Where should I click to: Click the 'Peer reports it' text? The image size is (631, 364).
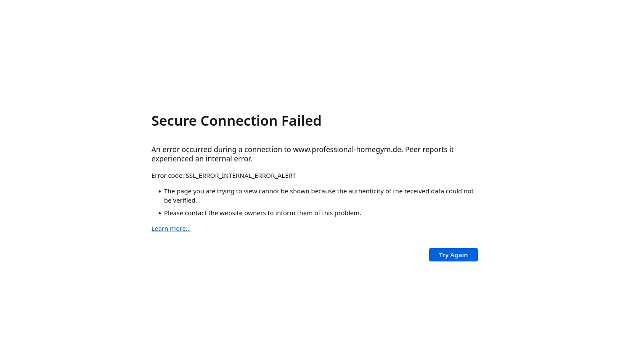[429, 150]
